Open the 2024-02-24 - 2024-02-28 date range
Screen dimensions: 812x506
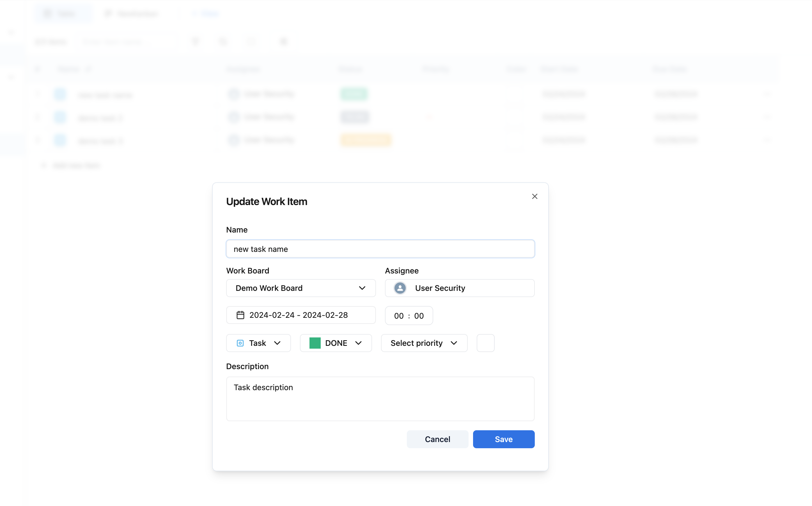[299, 315]
